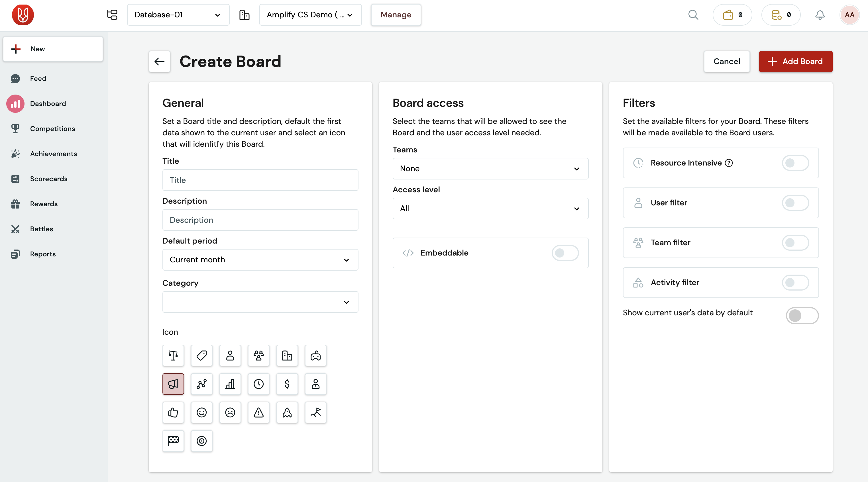Pick the person icon beside the dollar sign
The image size is (868, 482).
point(315,384)
